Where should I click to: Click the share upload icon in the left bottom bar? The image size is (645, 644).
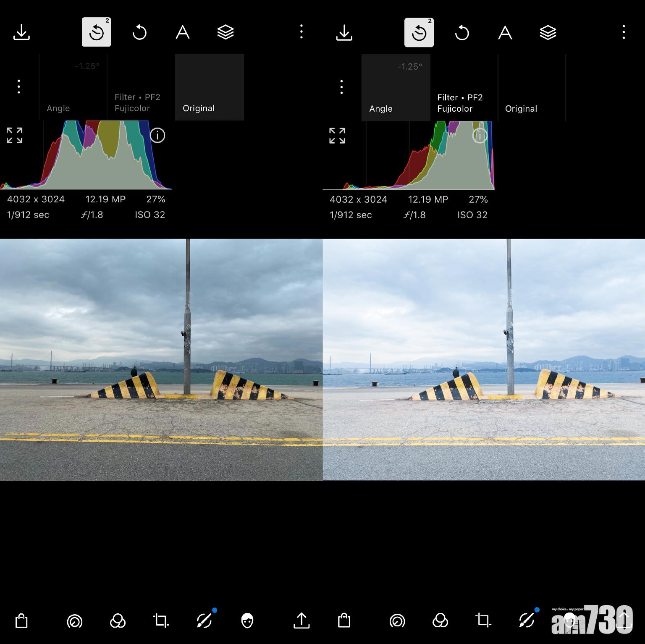coord(301,620)
